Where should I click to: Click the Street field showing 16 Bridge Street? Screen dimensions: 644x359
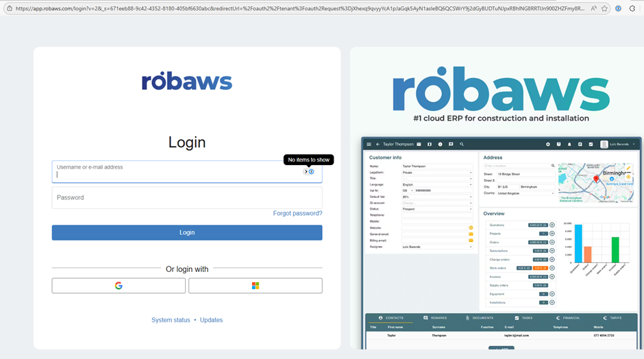[525, 174]
